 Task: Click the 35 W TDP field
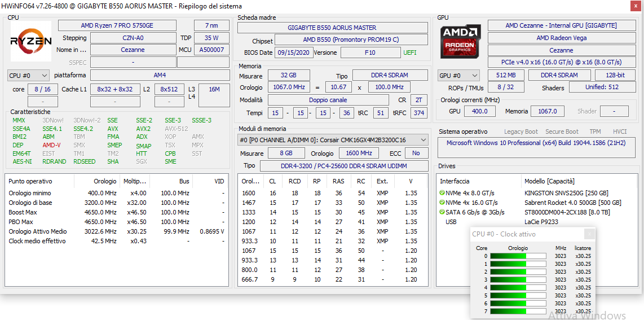211,38
